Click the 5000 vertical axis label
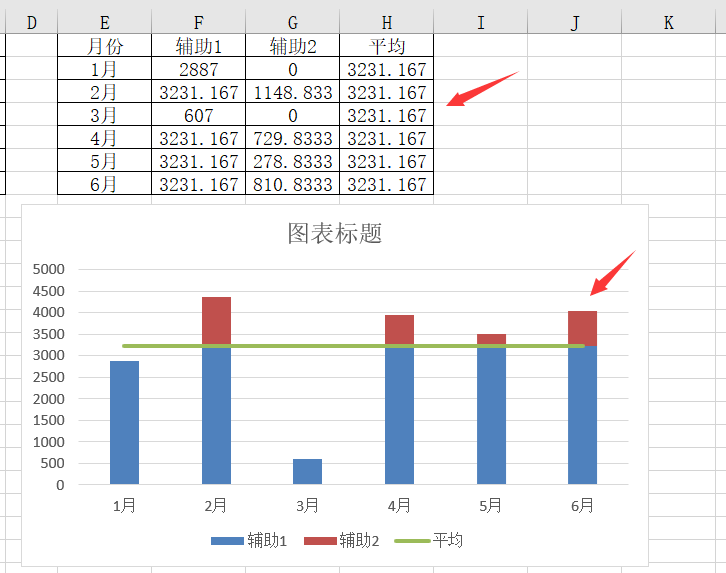726x573 pixels. pos(49,269)
